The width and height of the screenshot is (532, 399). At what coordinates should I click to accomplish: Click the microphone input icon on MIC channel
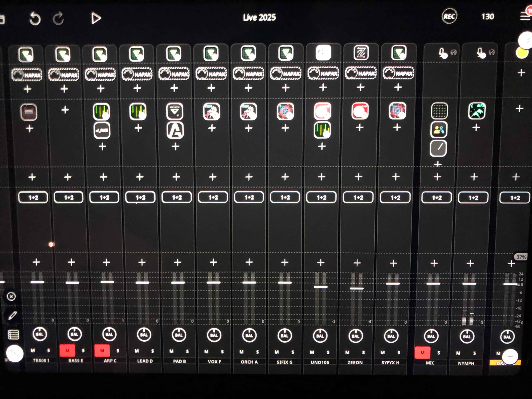coord(443,53)
